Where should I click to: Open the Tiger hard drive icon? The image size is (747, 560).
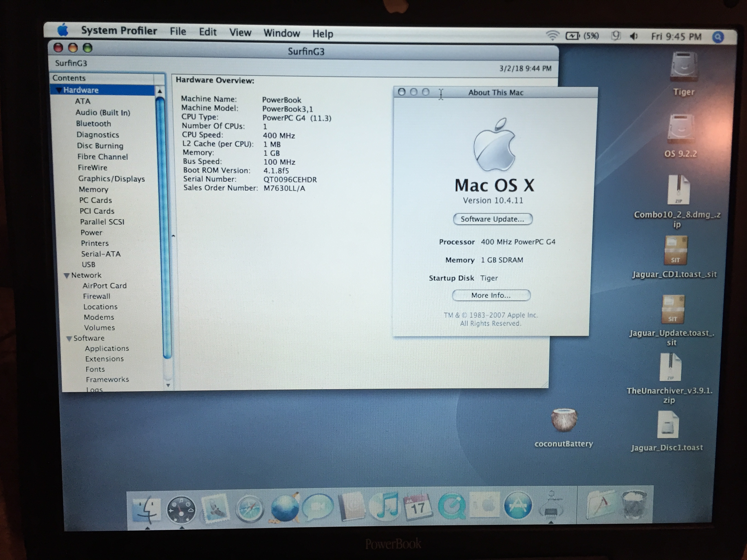684,67
